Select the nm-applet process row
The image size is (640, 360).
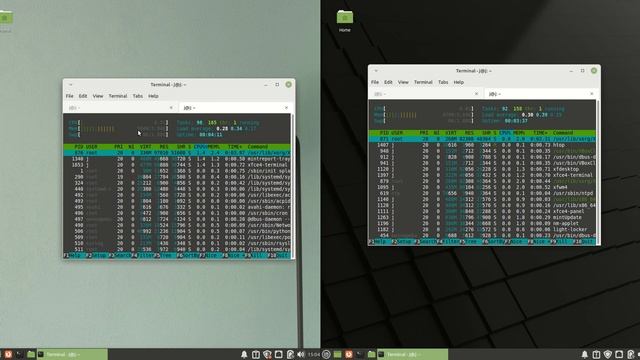[x=482, y=224]
